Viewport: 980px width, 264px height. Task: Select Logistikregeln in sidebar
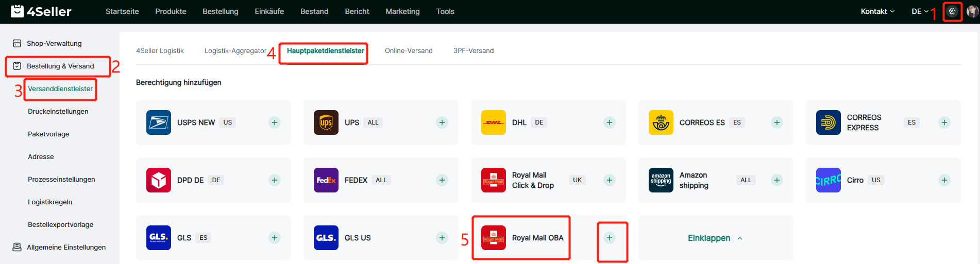coord(50,202)
